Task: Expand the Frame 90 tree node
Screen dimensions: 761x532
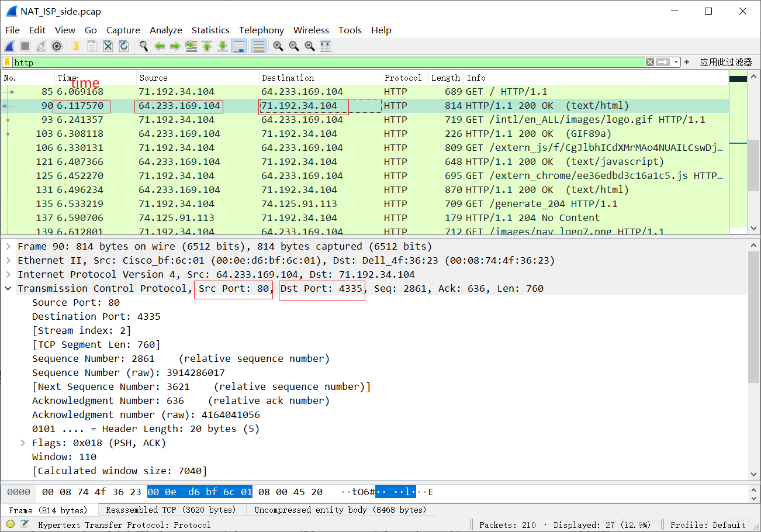Action: 8,246
